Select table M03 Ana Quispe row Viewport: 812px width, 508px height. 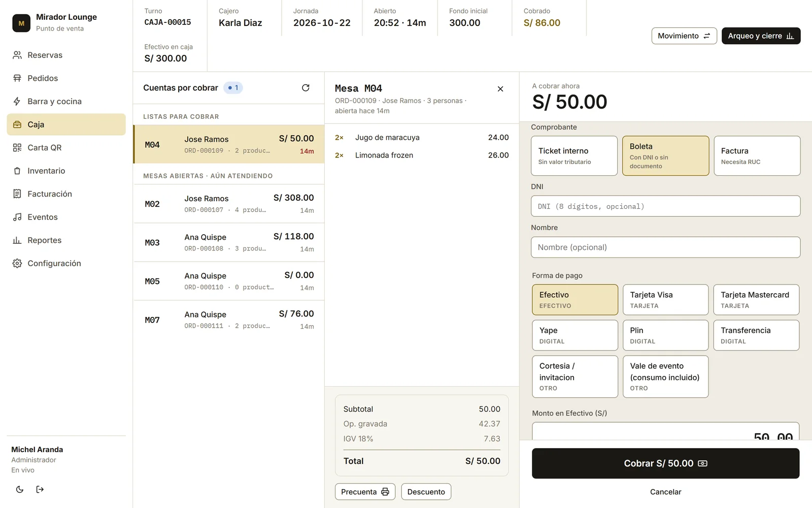click(229, 242)
